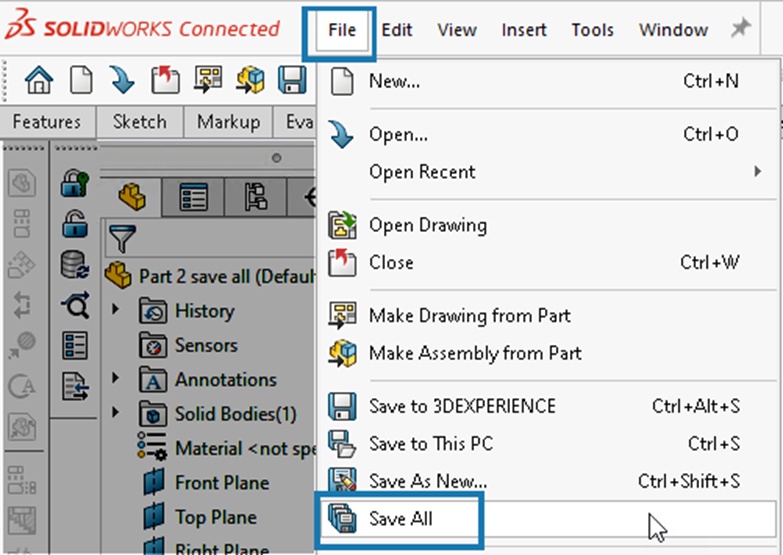Switch to the PropertyManager tab icon
Screen dimensions: 783x555
click(x=193, y=197)
